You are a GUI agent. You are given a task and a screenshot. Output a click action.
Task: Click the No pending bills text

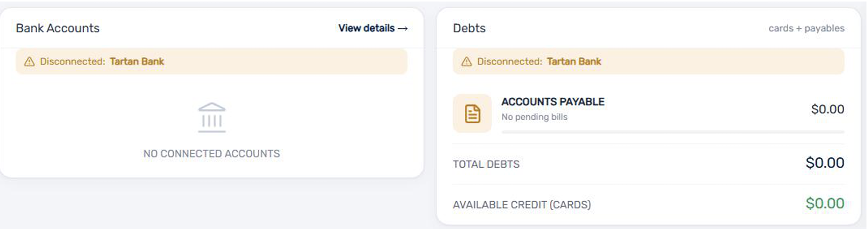click(x=534, y=117)
